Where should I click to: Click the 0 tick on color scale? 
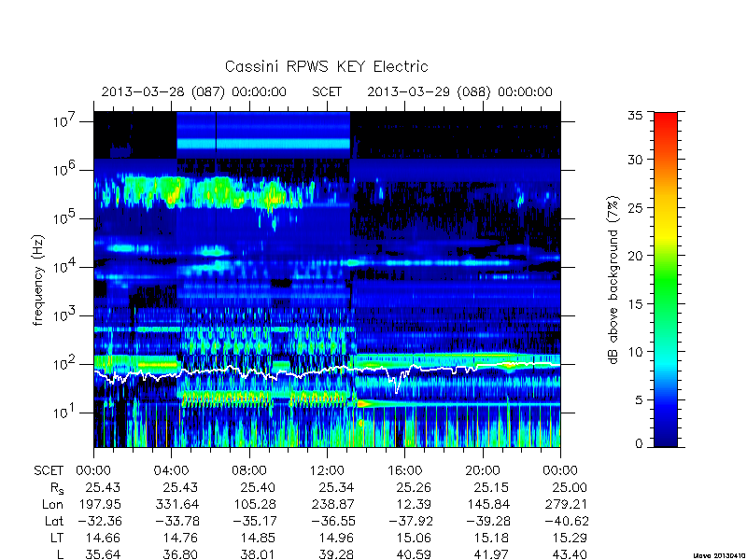[639, 443]
